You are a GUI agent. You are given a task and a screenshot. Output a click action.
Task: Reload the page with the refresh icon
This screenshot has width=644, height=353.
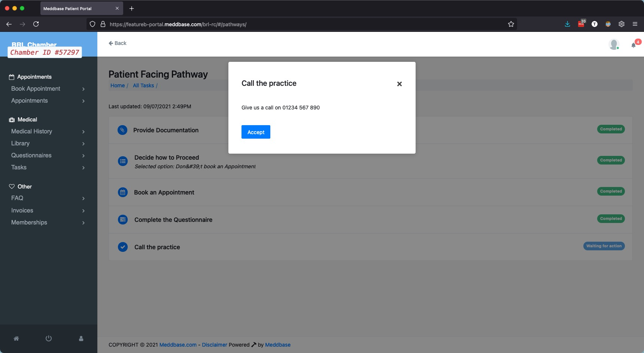[x=36, y=24]
